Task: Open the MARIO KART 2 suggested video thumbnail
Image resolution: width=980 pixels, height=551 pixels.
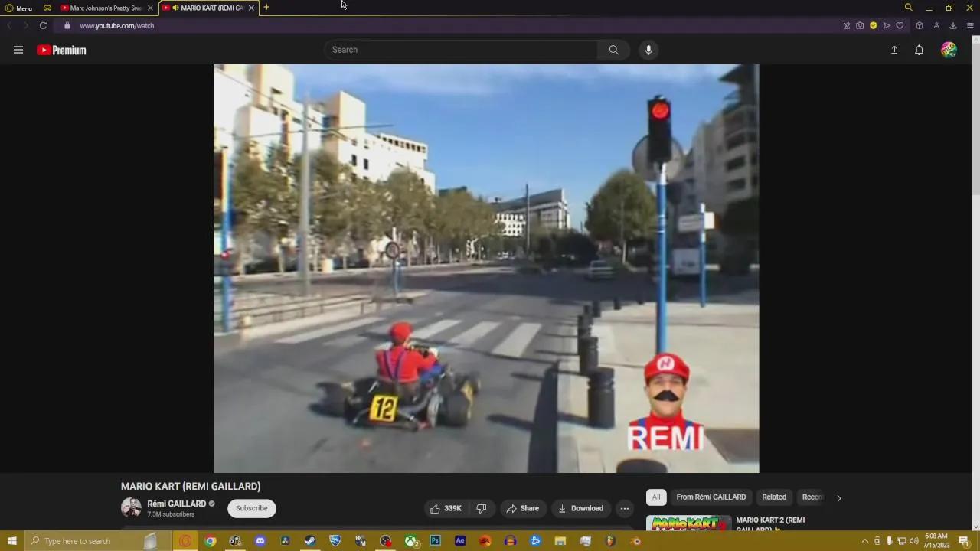Action: [688, 523]
